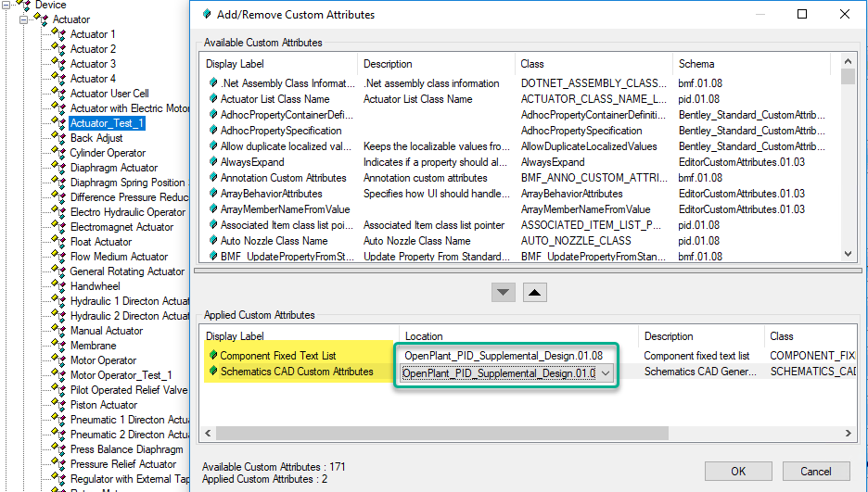Click OK to confirm custom attributes

click(737, 471)
